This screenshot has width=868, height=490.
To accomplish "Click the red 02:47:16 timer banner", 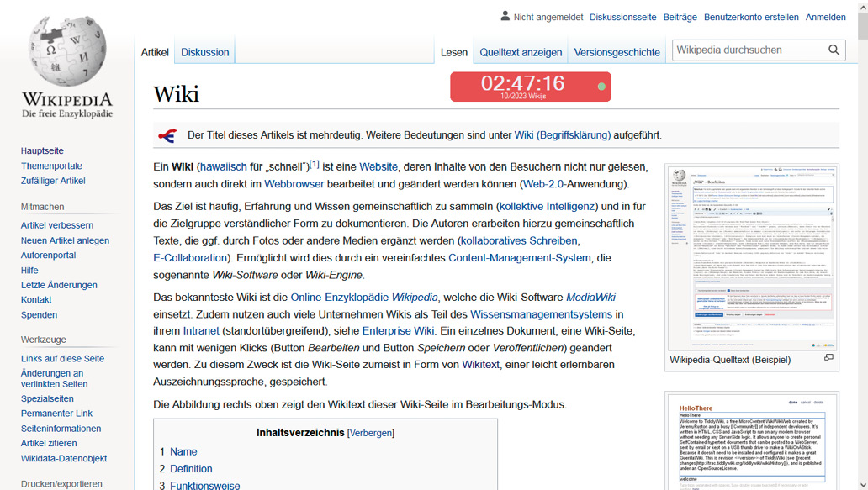I will (x=531, y=87).
